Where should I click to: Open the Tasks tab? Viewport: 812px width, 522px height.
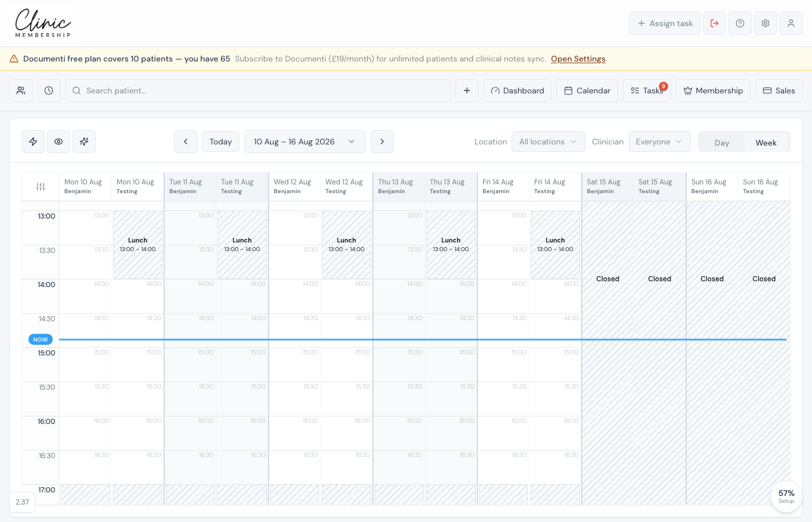click(x=647, y=90)
